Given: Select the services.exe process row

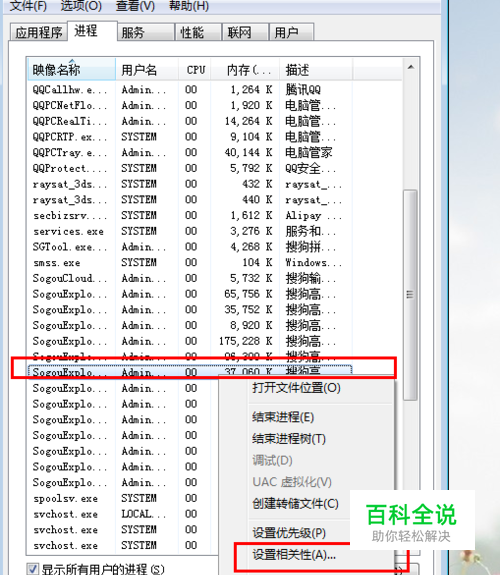Looking at the screenshot, I should click(190, 231).
